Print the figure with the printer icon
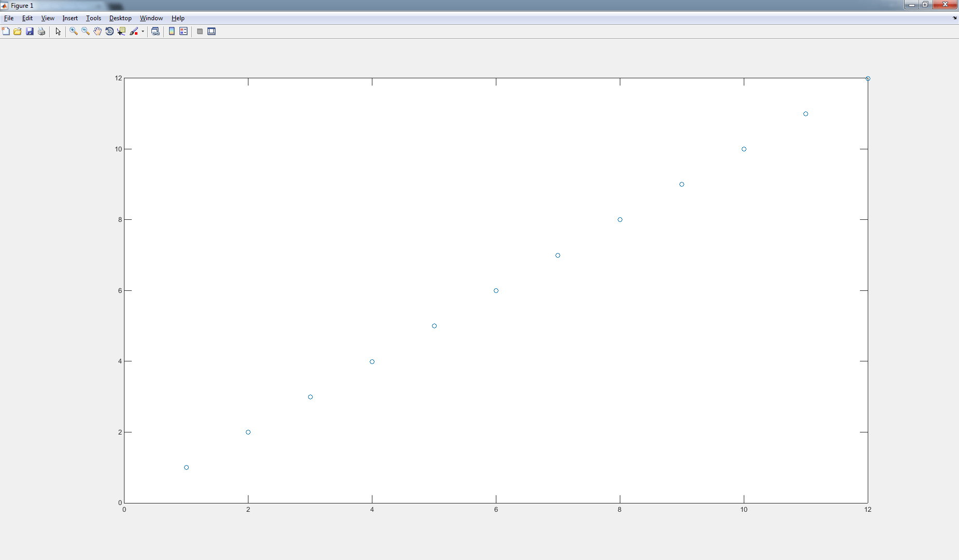Image resolution: width=959 pixels, height=560 pixels. 41,32
